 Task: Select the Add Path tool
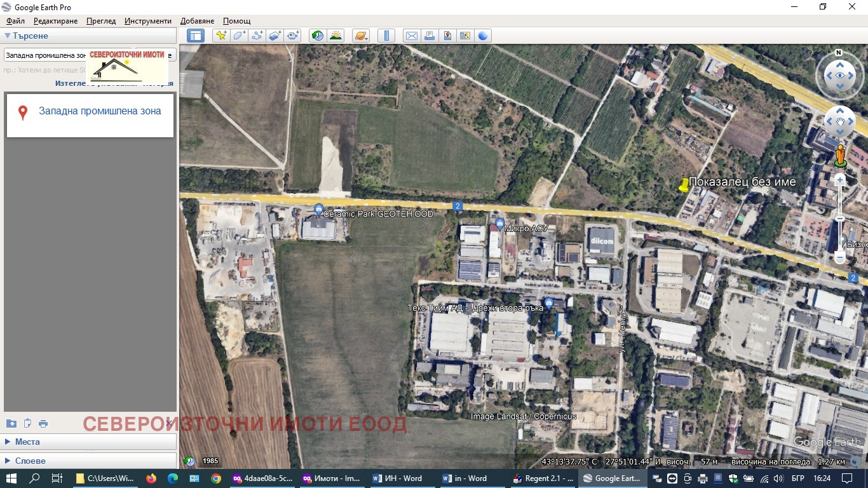[x=257, y=36]
